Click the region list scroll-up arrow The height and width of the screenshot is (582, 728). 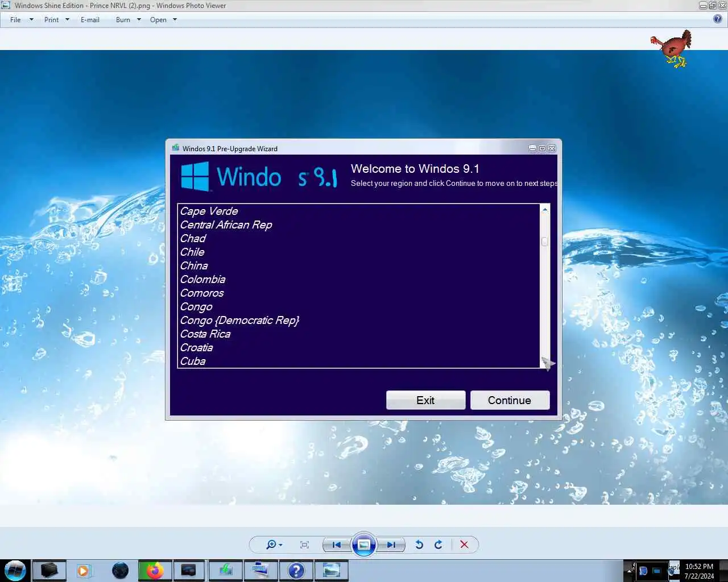pos(545,210)
